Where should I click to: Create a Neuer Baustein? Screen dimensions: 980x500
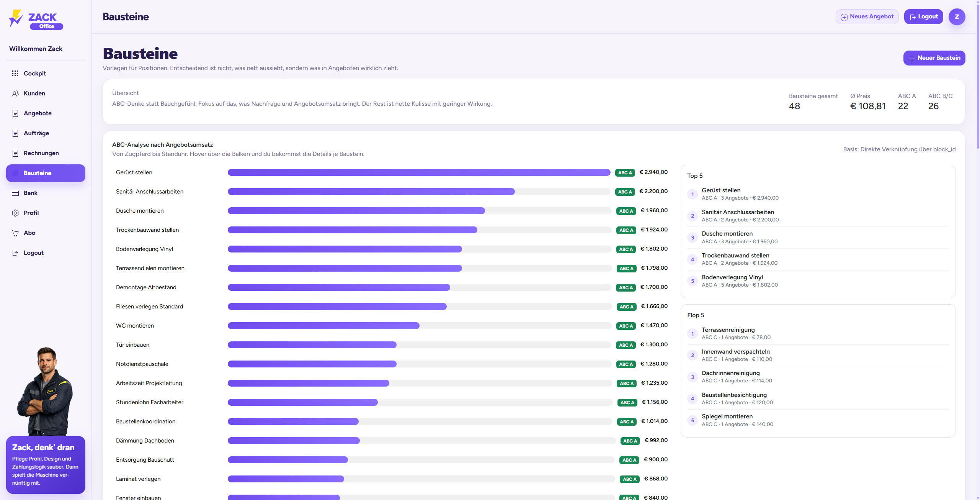point(934,58)
